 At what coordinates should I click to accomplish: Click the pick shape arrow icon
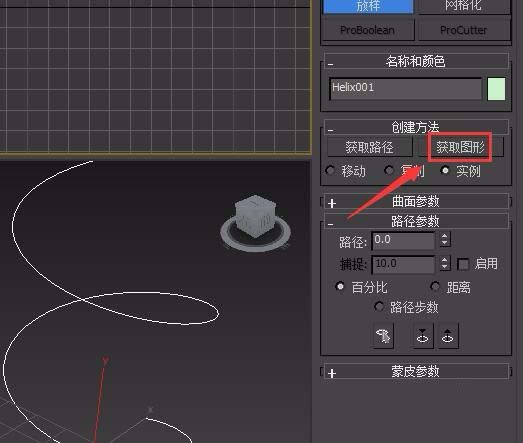[x=383, y=336]
